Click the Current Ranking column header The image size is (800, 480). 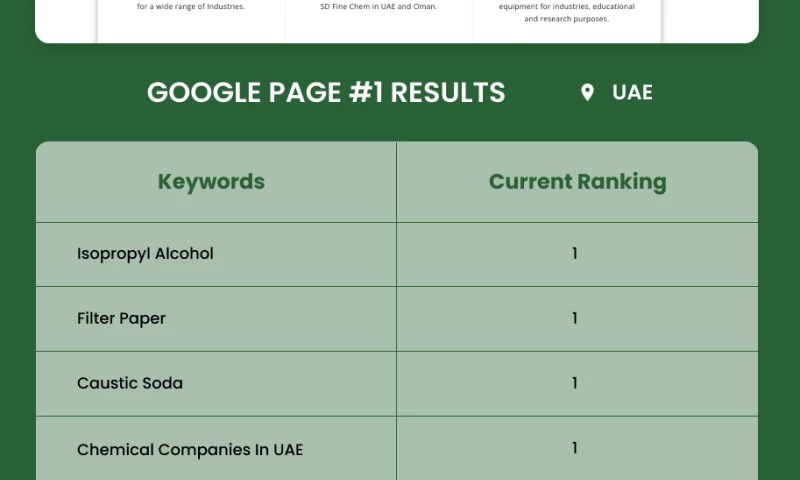pyautogui.click(x=577, y=182)
